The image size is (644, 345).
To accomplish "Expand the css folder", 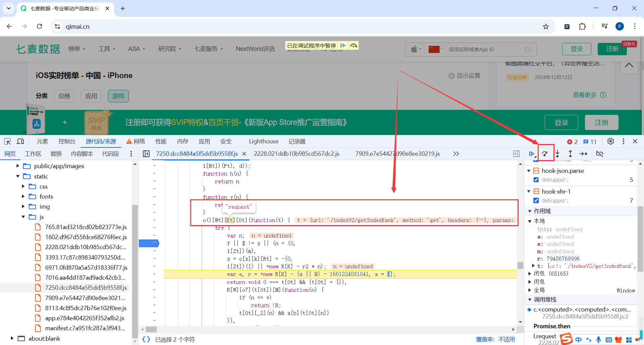I will click(x=23, y=187).
